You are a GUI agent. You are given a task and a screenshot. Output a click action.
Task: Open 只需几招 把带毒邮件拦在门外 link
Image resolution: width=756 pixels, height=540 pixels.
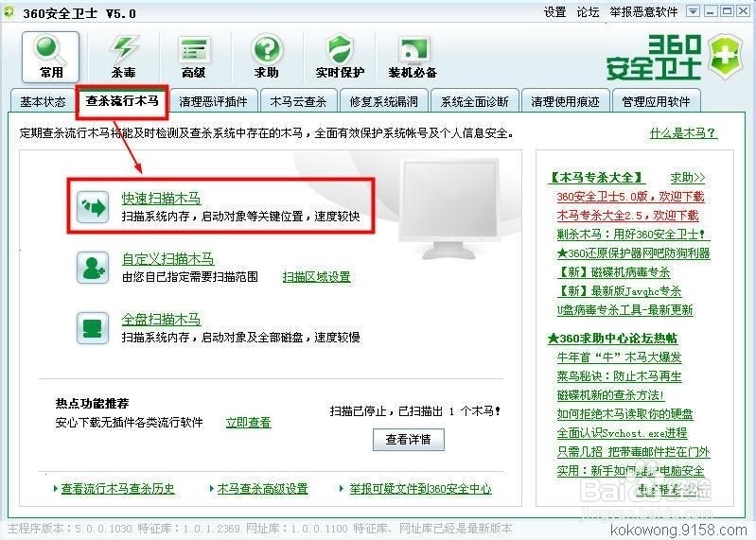point(633,451)
